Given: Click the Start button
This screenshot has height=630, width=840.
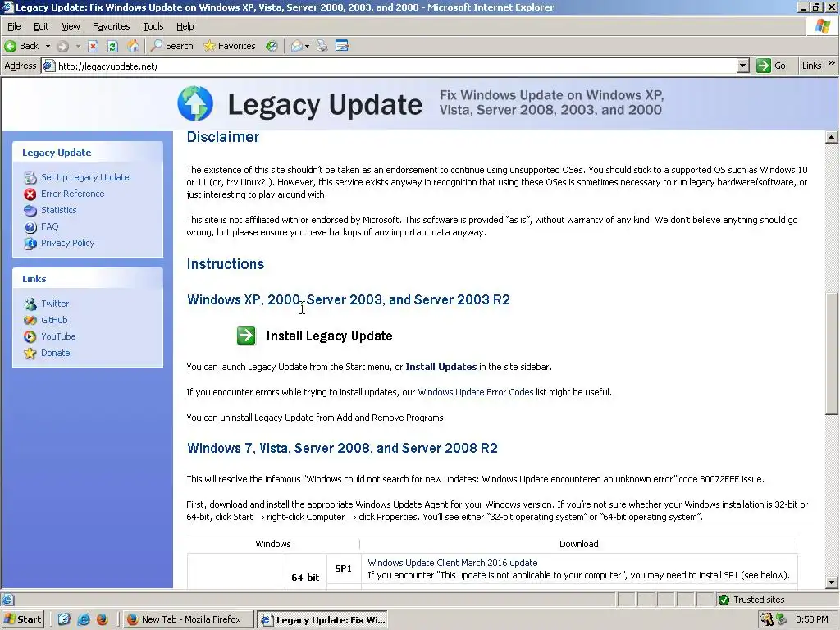Looking at the screenshot, I should pos(22,619).
